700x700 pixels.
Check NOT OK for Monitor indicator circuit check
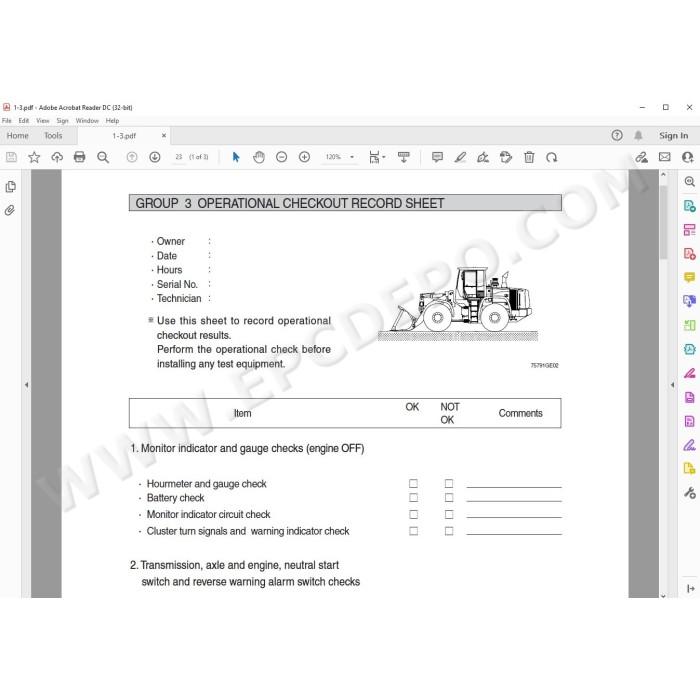449,514
